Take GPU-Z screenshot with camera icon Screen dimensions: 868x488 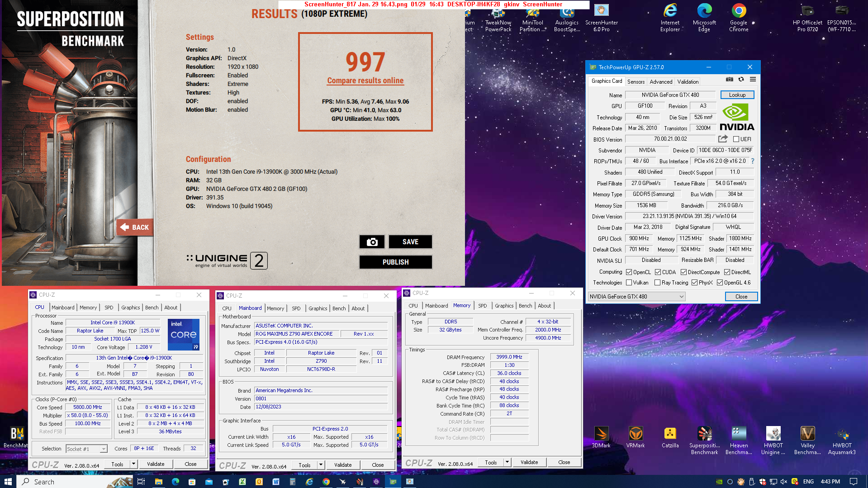(729, 79)
